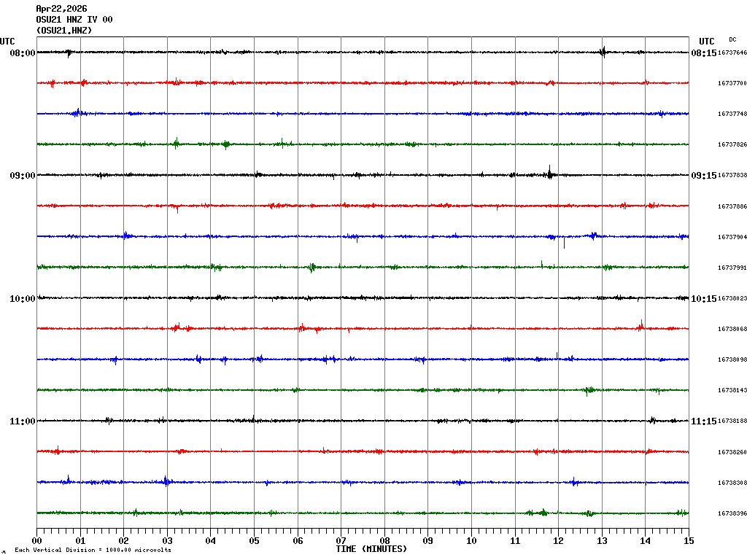
Task: Click the Apr22,2026 date header
Action: tap(61, 9)
